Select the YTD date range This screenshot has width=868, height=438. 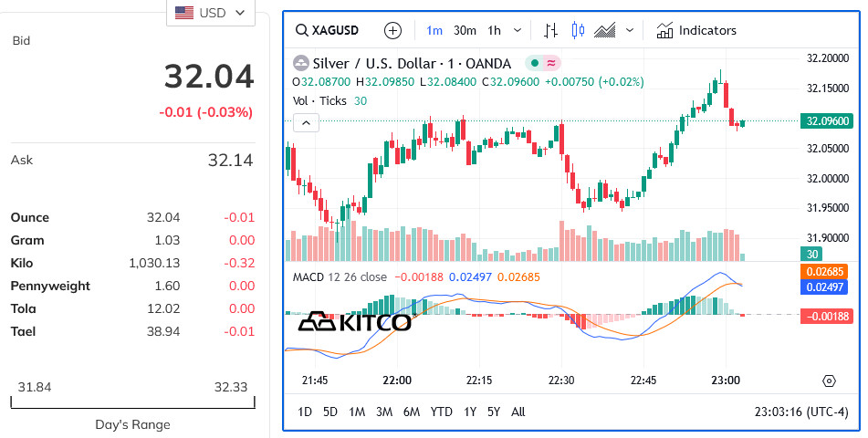441,412
